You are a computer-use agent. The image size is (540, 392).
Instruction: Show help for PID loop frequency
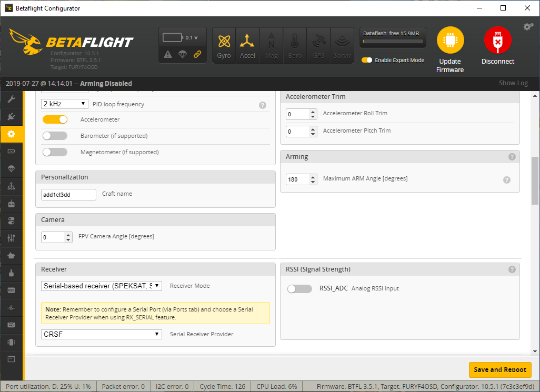coord(263,105)
